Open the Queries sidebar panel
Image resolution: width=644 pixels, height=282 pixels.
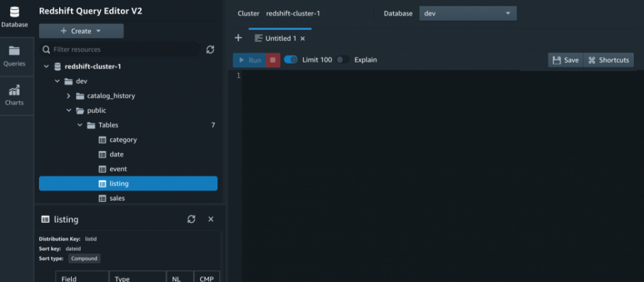pyautogui.click(x=14, y=56)
